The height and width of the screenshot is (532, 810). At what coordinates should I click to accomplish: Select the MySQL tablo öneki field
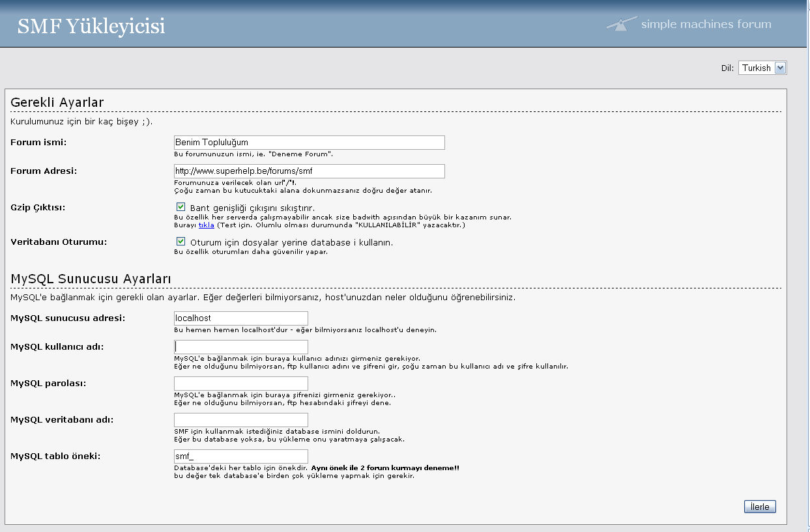241,456
